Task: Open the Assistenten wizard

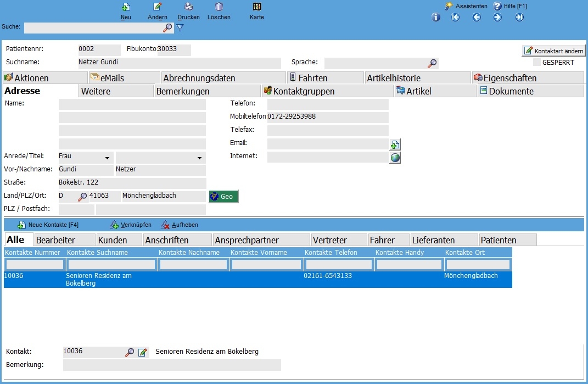Action: (x=466, y=6)
